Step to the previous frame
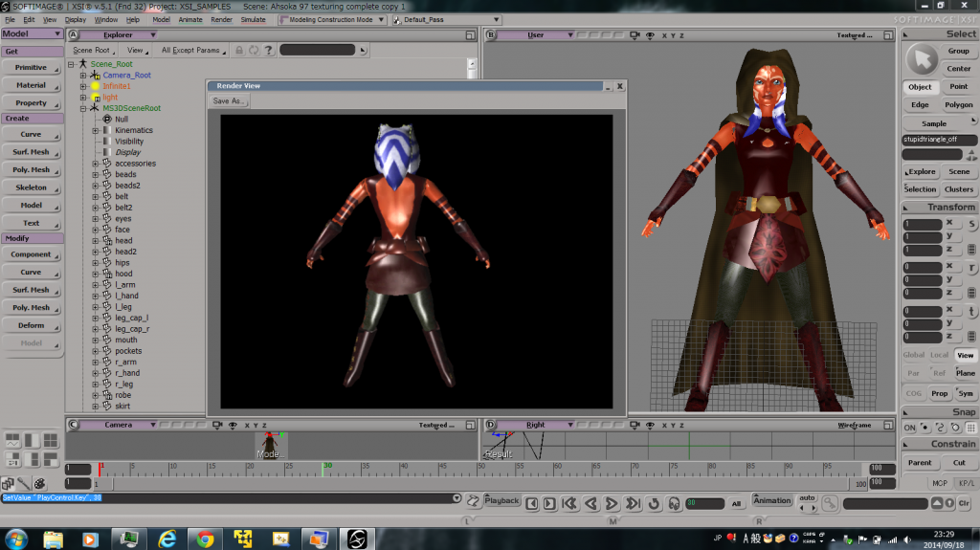The image size is (980, 550). 532,503
